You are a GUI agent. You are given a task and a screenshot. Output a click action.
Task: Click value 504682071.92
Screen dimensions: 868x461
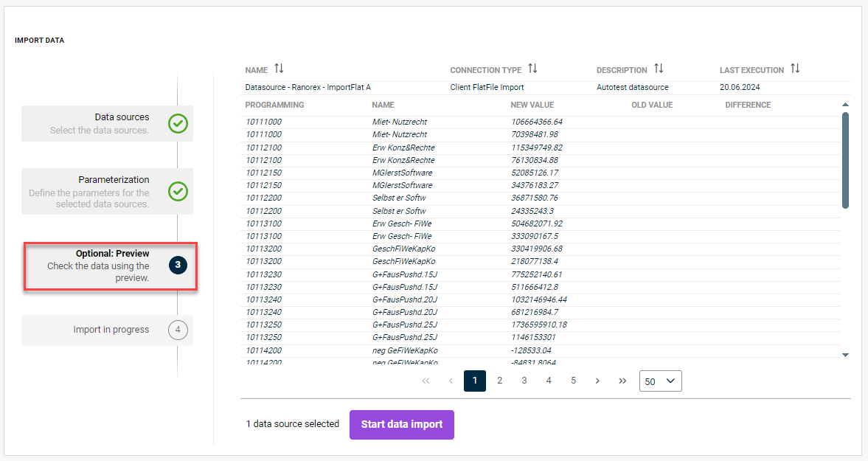point(537,223)
